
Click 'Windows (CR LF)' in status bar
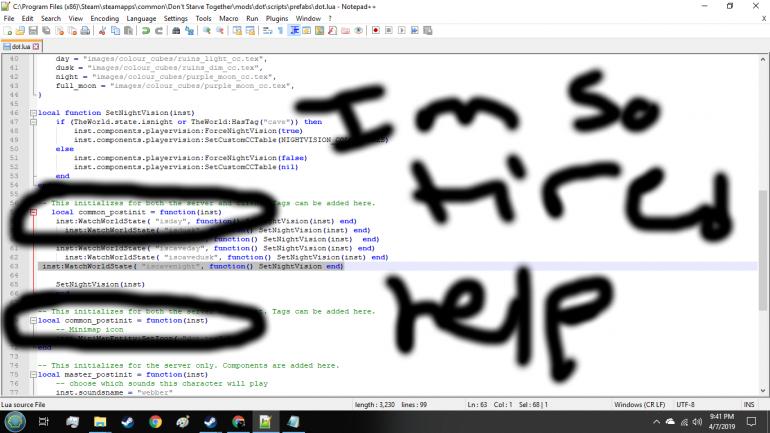pos(639,405)
